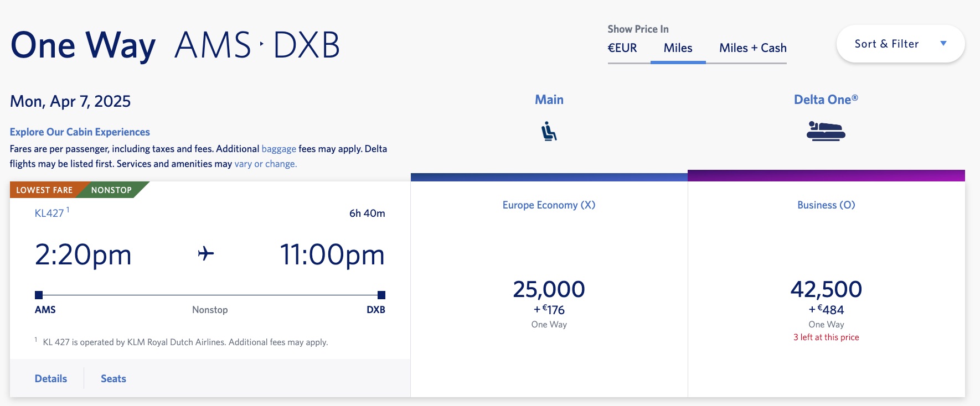Screen dimensions: 980x406
Task: Open the flight Details panel
Action: tap(50, 378)
